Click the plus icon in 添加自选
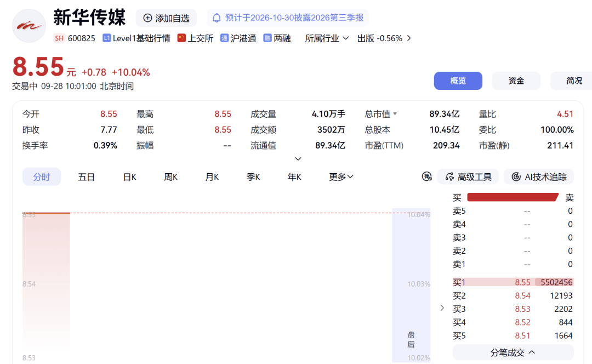592x364 pixels. [x=147, y=18]
